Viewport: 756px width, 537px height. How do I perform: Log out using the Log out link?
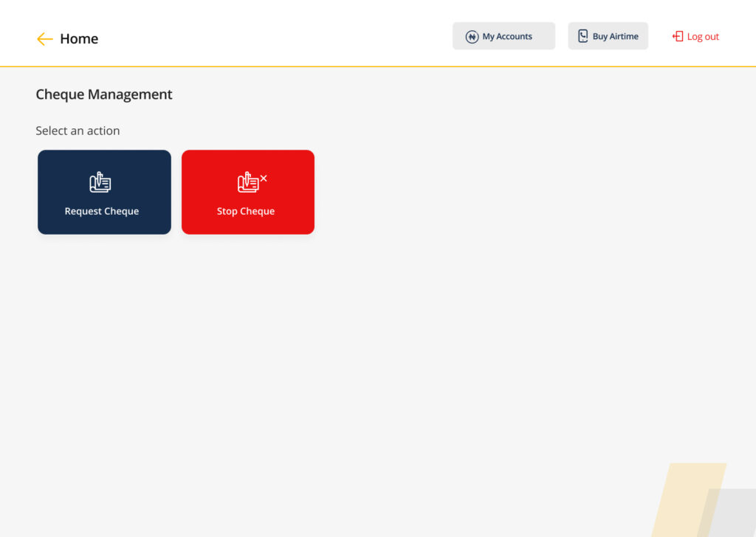click(695, 37)
